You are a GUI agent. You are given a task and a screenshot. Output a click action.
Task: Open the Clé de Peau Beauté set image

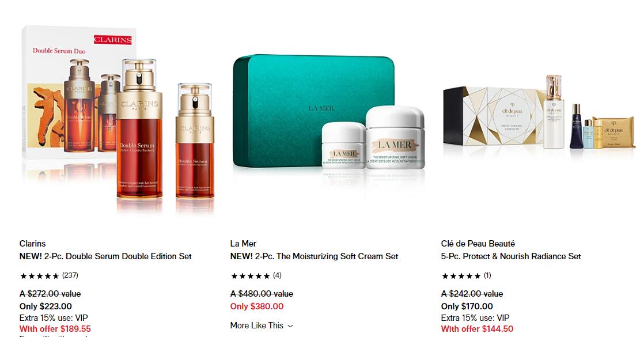coord(539,114)
